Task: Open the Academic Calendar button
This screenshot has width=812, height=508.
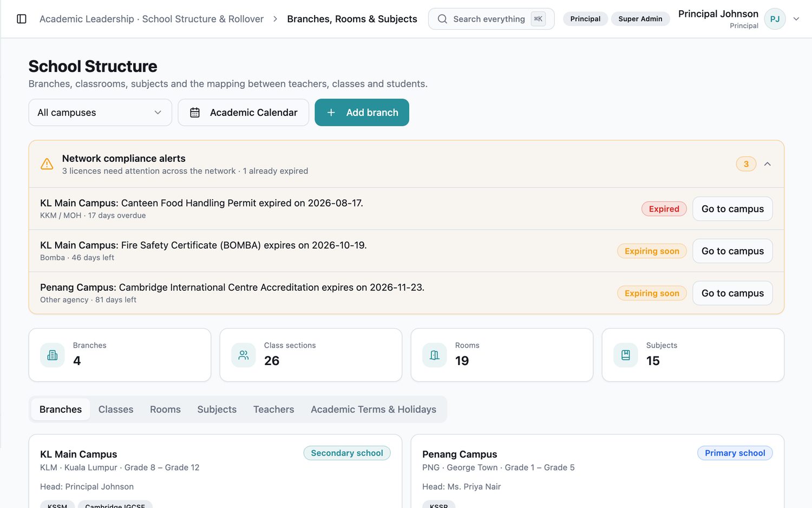Action: tap(244, 113)
